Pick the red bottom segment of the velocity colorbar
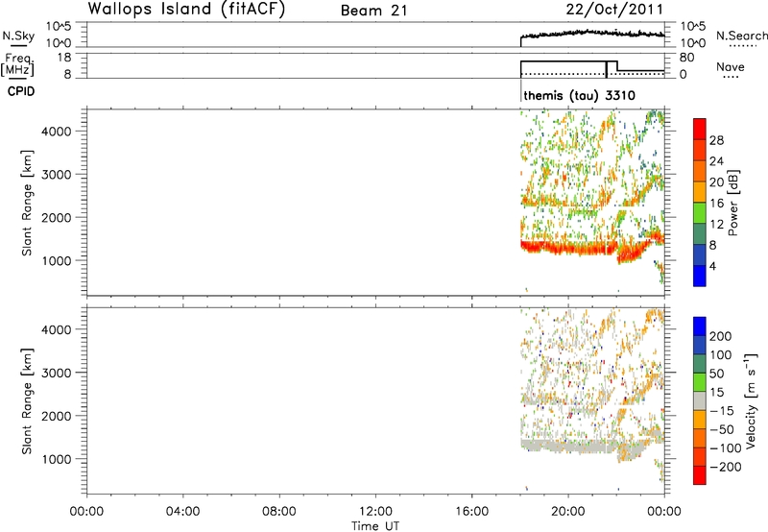Image resolution: width=768 pixels, height=532 pixels. coord(700,475)
